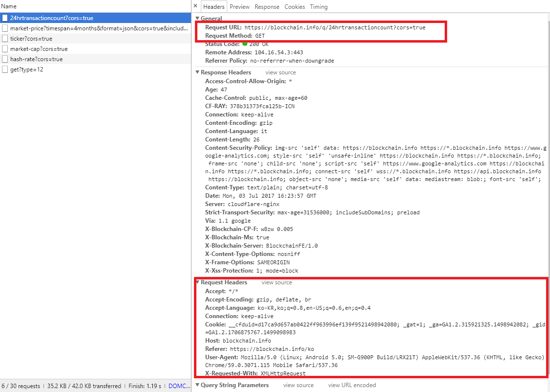Select the ticker?cors=true request
The width and height of the screenshot is (550, 392).
tap(96, 39)
